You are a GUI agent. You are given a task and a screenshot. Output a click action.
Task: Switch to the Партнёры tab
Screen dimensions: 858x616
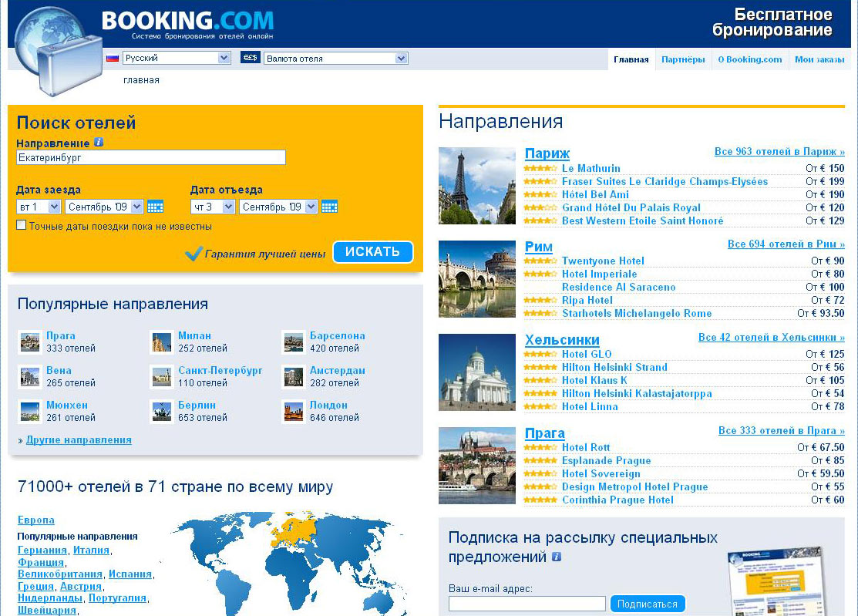click(x=683, y=59)
